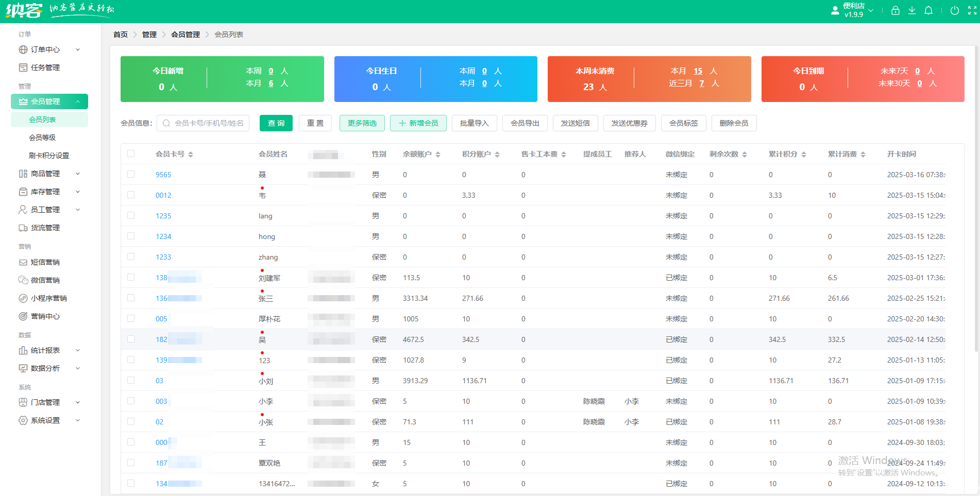Expand the 订单中心 sidebar menu
The width and height of the screenshot is (980, 496).
point(49,49)
